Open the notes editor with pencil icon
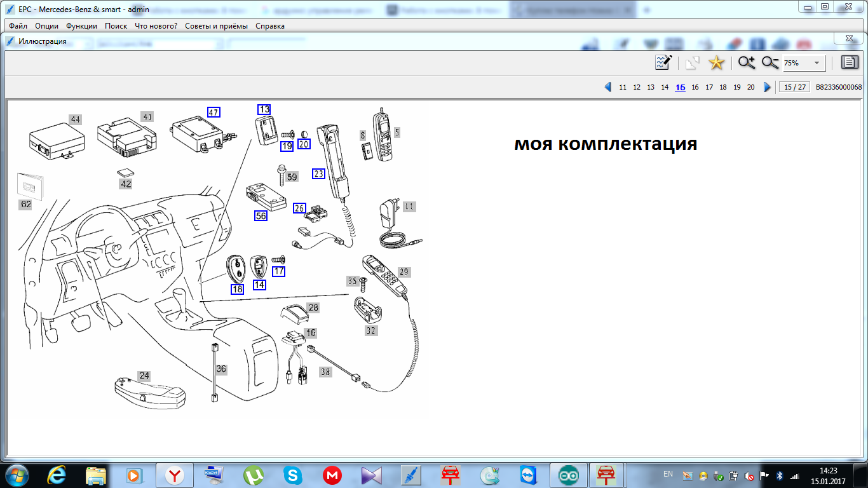868x488 pixels. tap(663, 62)
